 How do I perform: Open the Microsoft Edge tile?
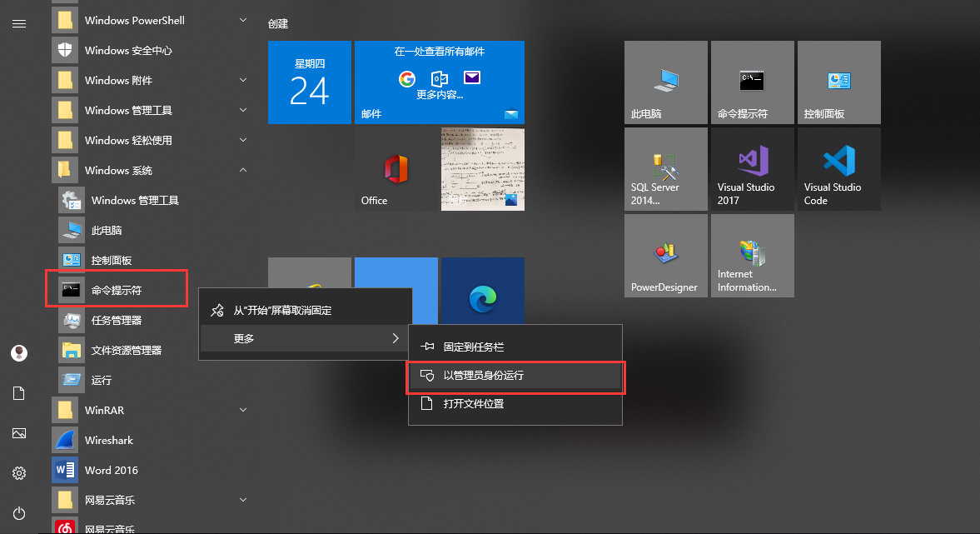pyautogui.click(x=482, y=291)
